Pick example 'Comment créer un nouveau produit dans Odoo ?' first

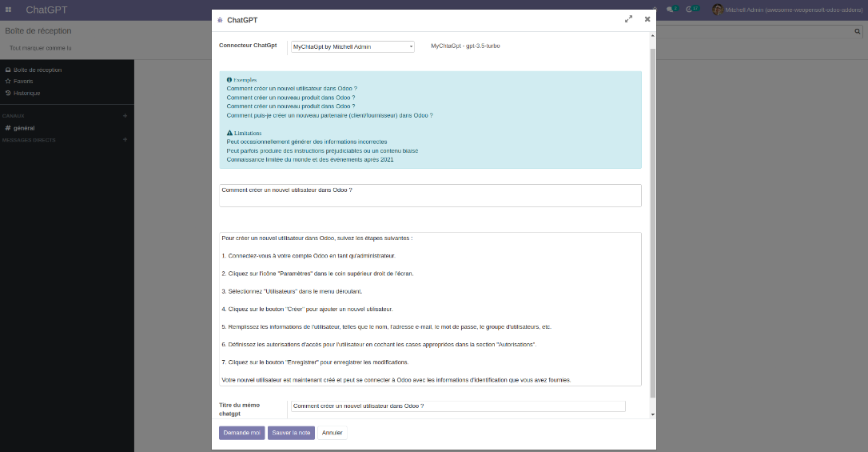pyautogui.click(x=291, y=98)
